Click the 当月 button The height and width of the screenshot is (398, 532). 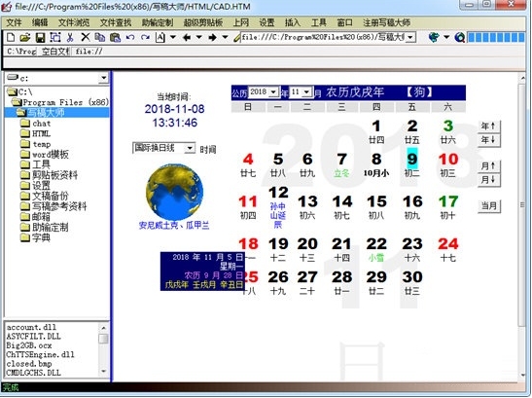[489, 205]
